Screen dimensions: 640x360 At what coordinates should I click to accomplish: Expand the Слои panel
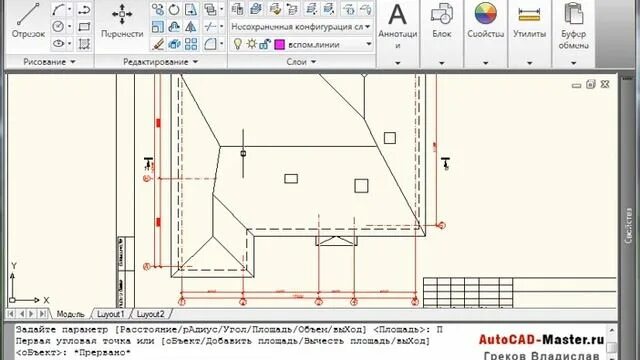coord(301,62)
